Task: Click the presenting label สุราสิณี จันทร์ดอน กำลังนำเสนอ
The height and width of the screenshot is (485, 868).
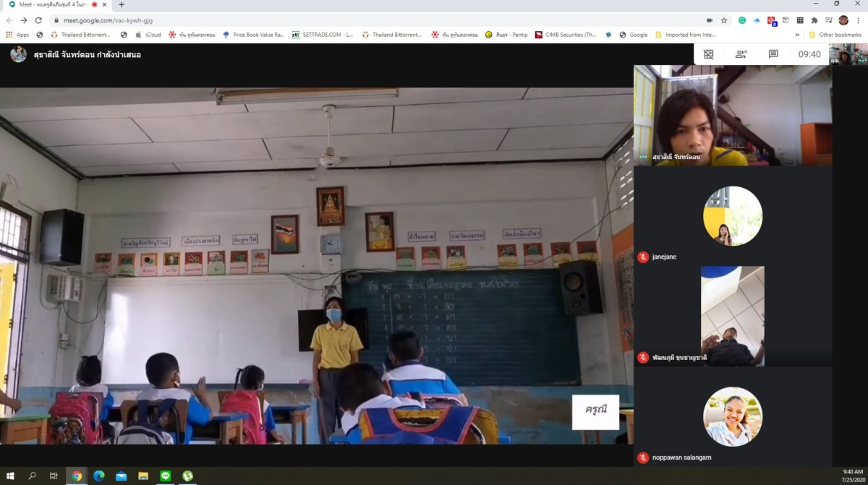Action: (87, 54)
